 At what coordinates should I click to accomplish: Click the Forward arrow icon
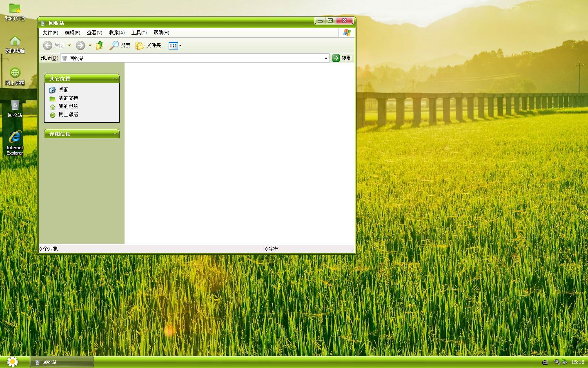(80, 45)
